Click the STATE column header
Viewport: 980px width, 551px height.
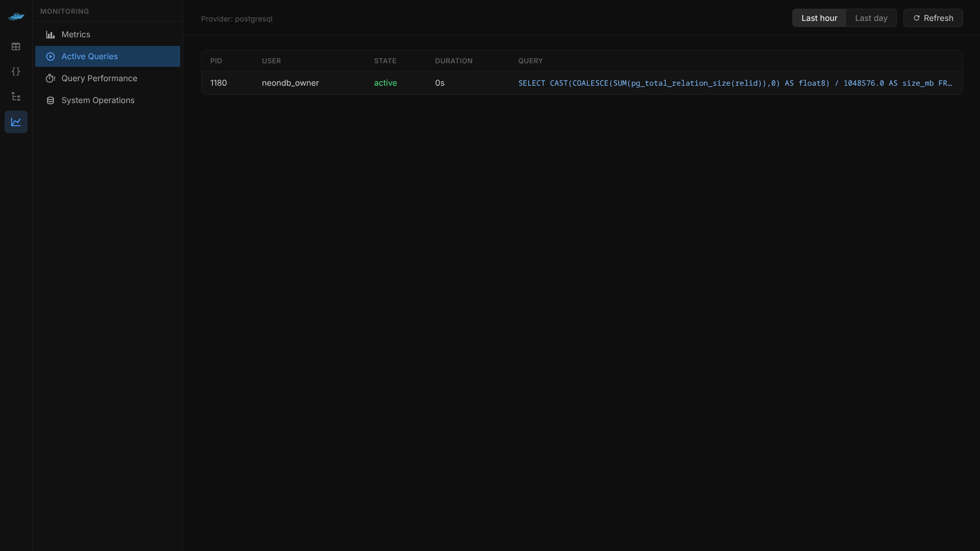pos(385,61)
